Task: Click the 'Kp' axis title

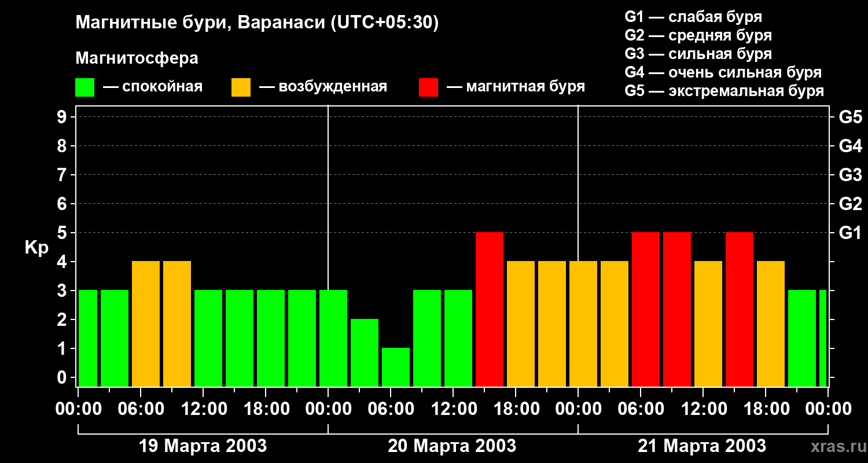Action: coord(36,248)
